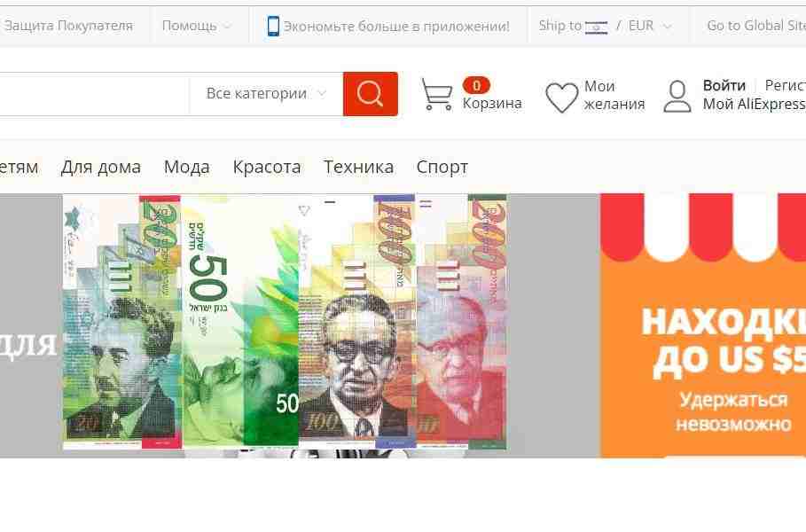
Task: Expand the Все категории dropdown
Action: click(x=266, y=94)
